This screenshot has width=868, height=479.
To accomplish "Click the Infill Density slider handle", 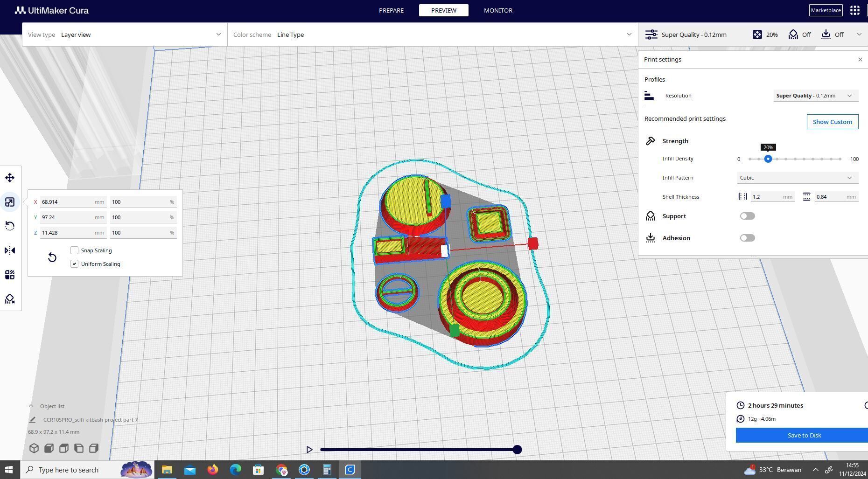I will coord(768,159).
